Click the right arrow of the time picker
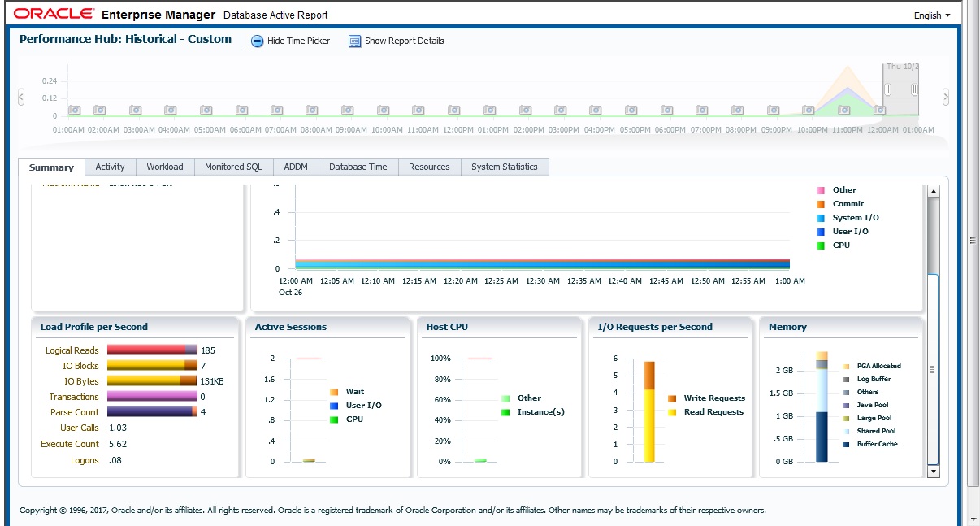Screen dimensions: 980x526 pyautogui.click(x=946, y=97)
